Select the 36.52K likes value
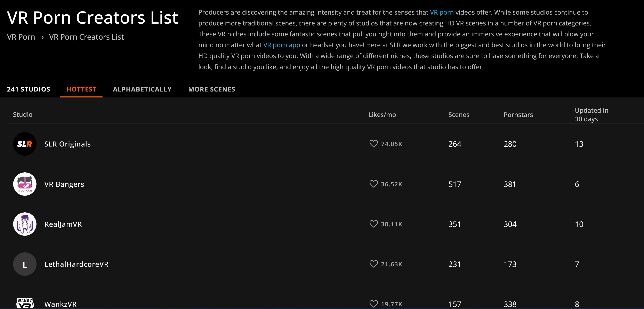This screenshot has height=309, width=644. [392, 184]
